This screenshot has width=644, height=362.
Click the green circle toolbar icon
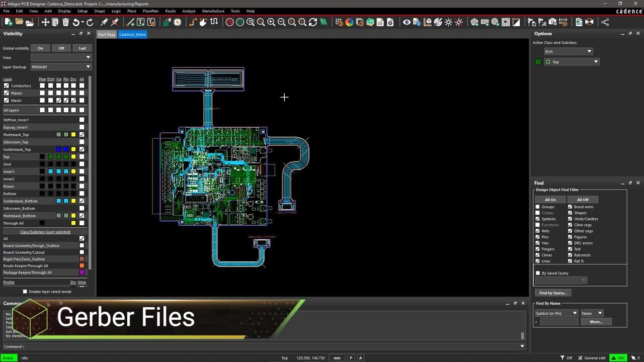click(240, 22)
